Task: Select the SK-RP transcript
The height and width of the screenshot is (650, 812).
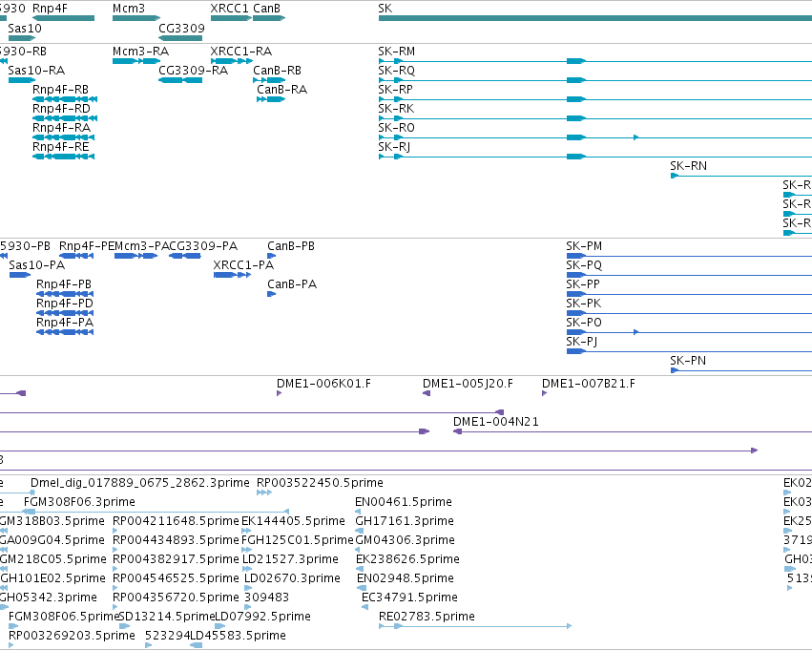Action: coord(595,99)
